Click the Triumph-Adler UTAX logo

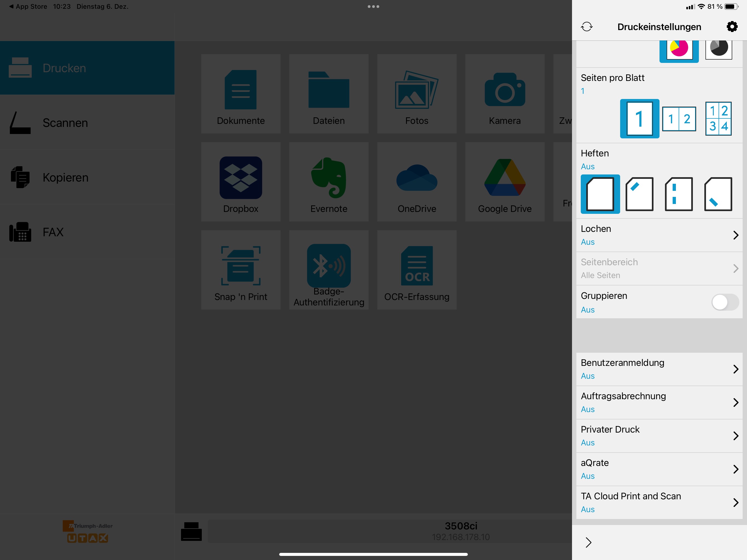tap(87, 532)
